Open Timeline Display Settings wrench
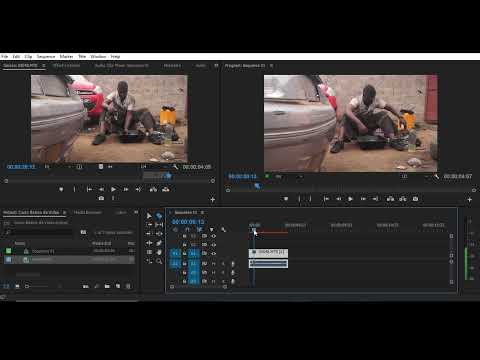 point(223,230)
